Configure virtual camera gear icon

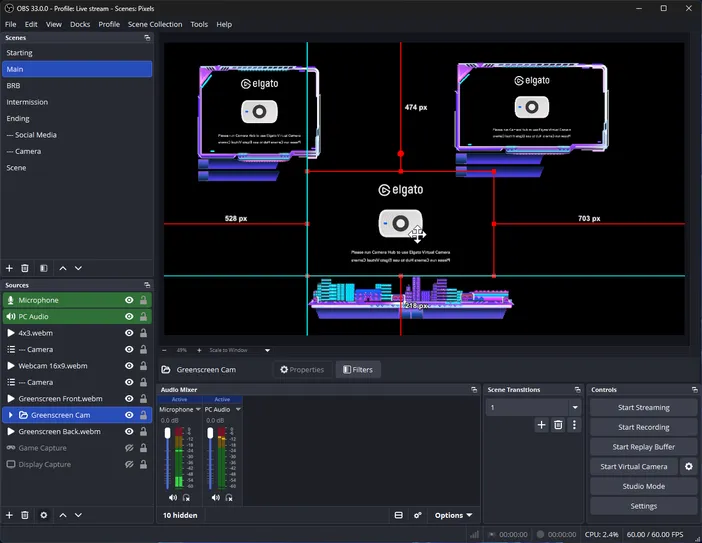tap(689, 466)
